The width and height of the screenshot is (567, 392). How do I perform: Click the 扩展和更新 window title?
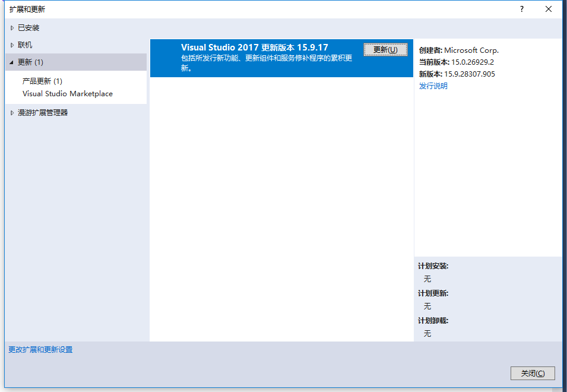[x=27, y=10]
